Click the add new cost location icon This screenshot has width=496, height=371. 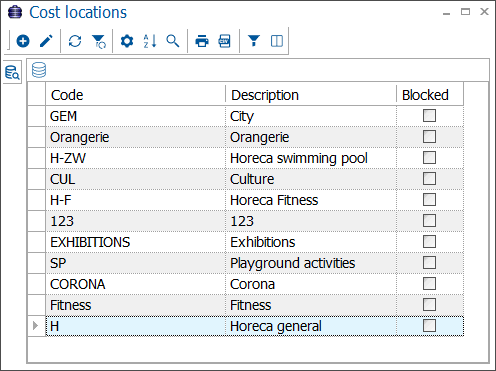click(23, 41)
